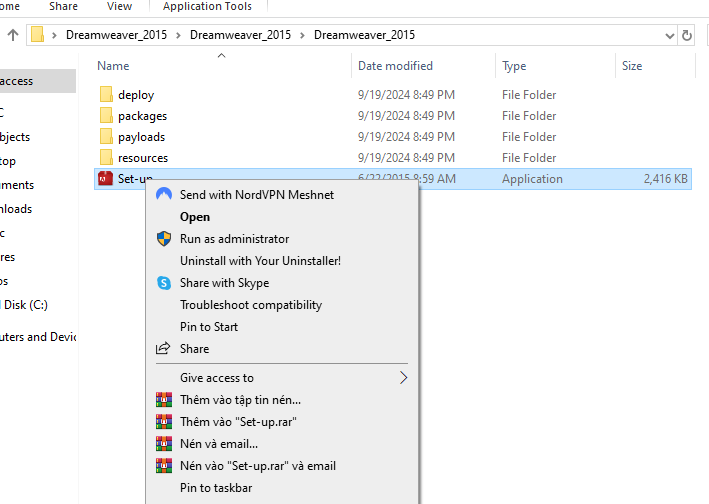This screenshot has width=709, height=504.
Task: Select the packages folder name
Action: 142,116
